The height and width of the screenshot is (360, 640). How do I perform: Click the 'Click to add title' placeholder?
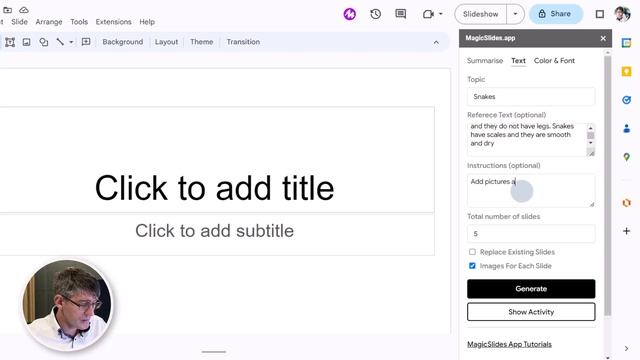click(214, 188)
